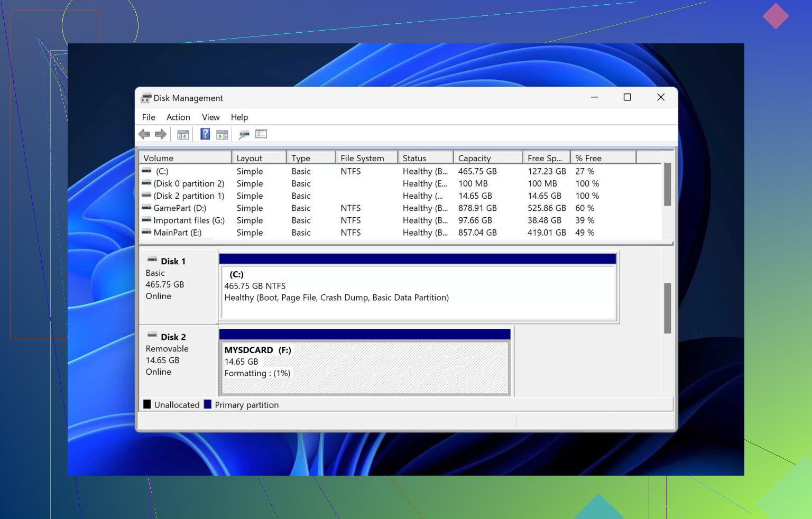Click the blue question mark Help icon

point(205,134)
